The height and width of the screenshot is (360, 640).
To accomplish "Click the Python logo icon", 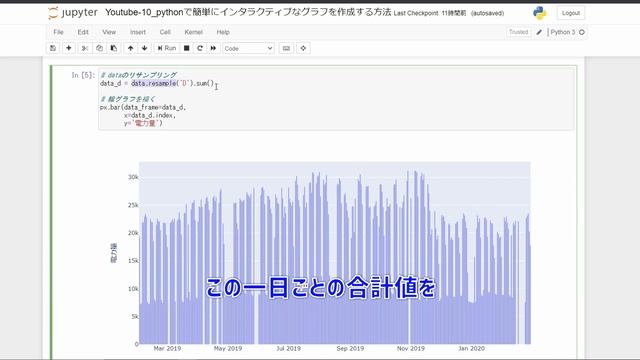I will [540, 13].
